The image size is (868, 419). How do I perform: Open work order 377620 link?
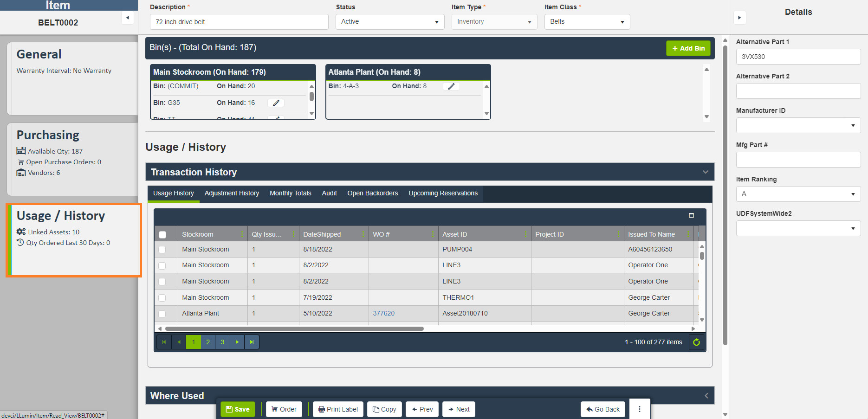click(x=383, y=314)
